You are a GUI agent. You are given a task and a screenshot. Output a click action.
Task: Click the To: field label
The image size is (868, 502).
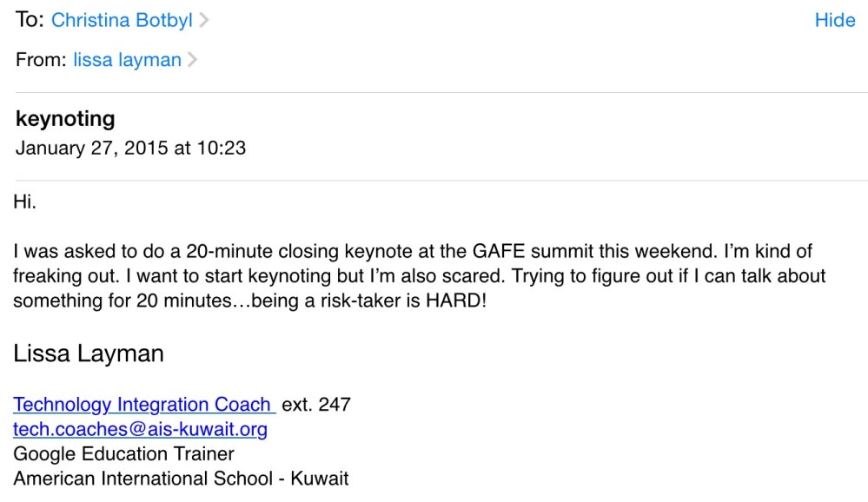pos(29,20)
